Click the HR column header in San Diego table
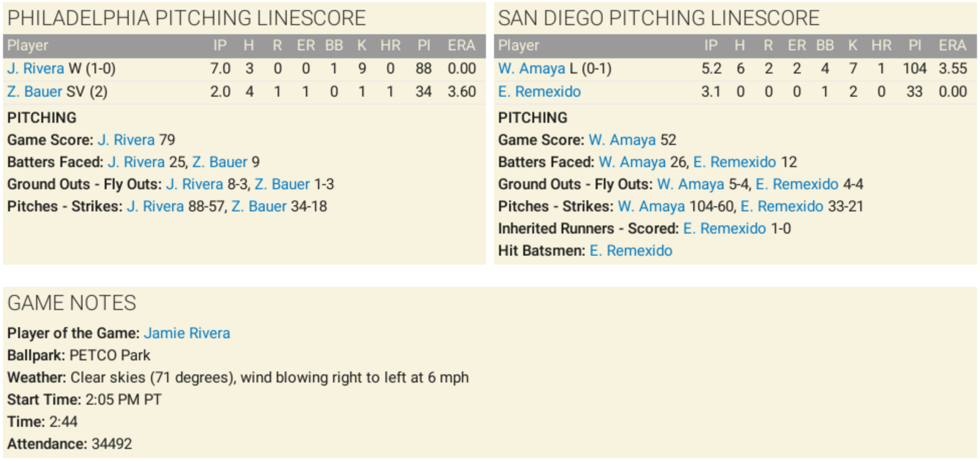Screen dimensions: 980x461 [x=881, y=45]
